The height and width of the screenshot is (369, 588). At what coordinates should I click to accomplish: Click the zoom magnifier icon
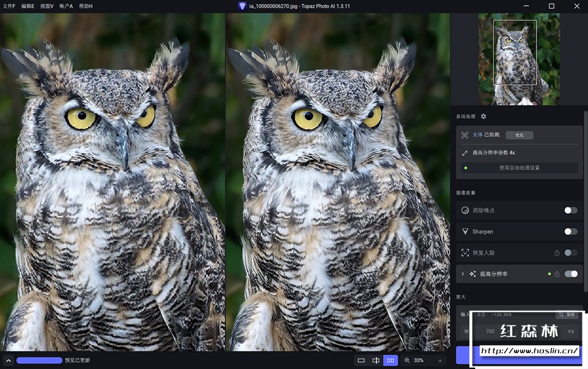pos(407,360)
